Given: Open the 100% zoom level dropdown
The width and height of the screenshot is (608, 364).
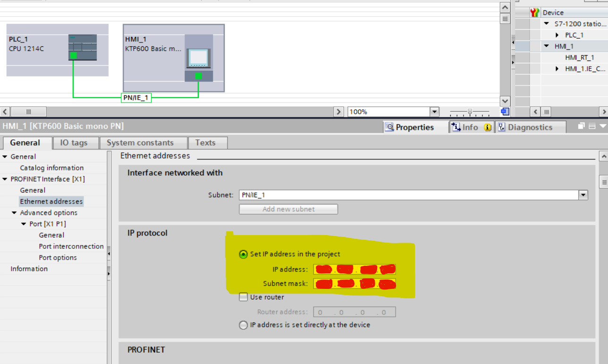Looking at the screenshot, I should (434, 112).
